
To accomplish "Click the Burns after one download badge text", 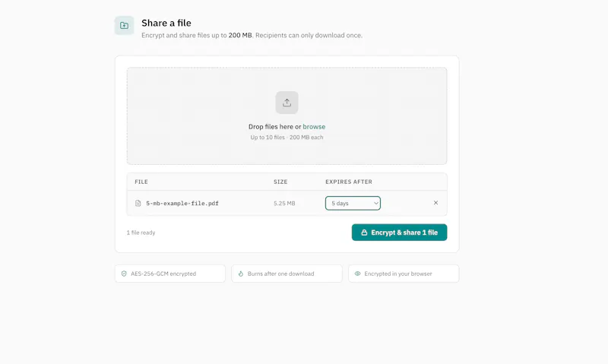I will click(280, 274).
